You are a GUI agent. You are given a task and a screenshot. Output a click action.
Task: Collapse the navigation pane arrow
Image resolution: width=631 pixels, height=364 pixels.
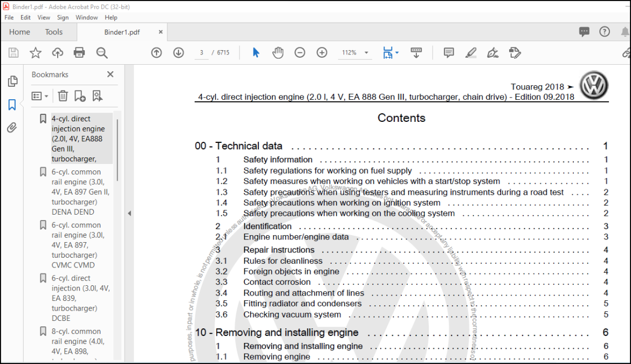pyautogui.click(x=129, y=213)
